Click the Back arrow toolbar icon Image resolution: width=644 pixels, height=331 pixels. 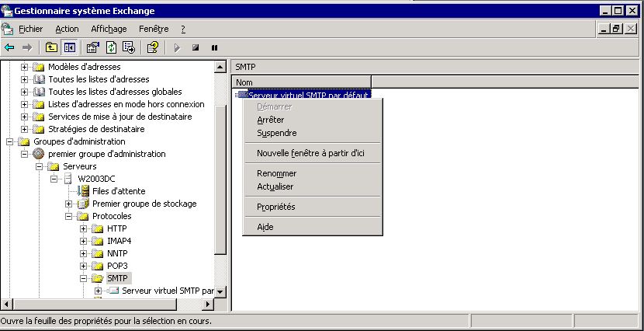(x=9, y=47)
